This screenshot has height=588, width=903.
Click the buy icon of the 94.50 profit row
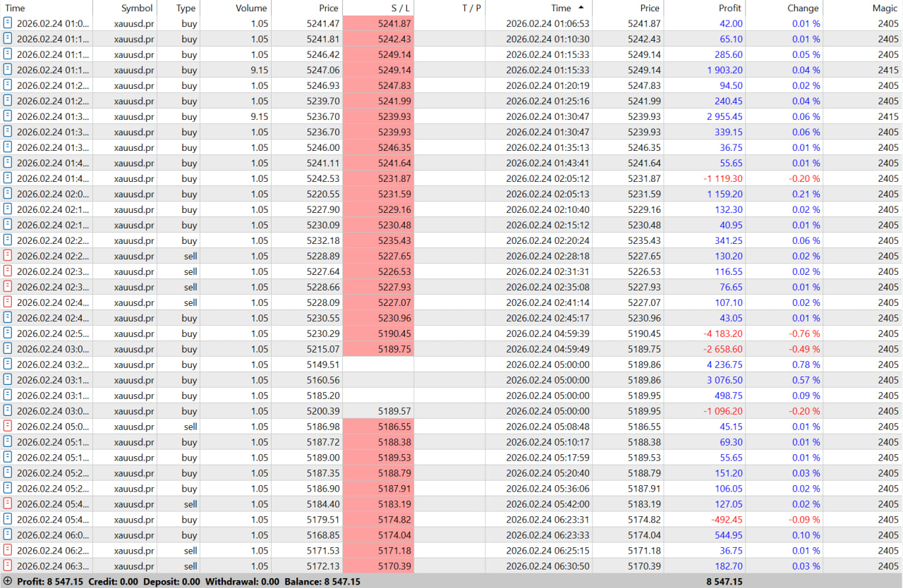point(8,85)
